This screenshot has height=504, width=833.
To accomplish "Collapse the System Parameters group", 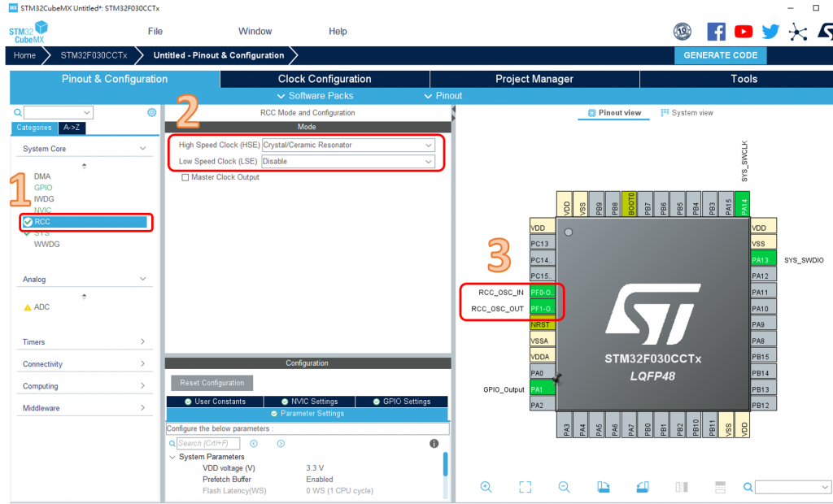I will point(172,457).
